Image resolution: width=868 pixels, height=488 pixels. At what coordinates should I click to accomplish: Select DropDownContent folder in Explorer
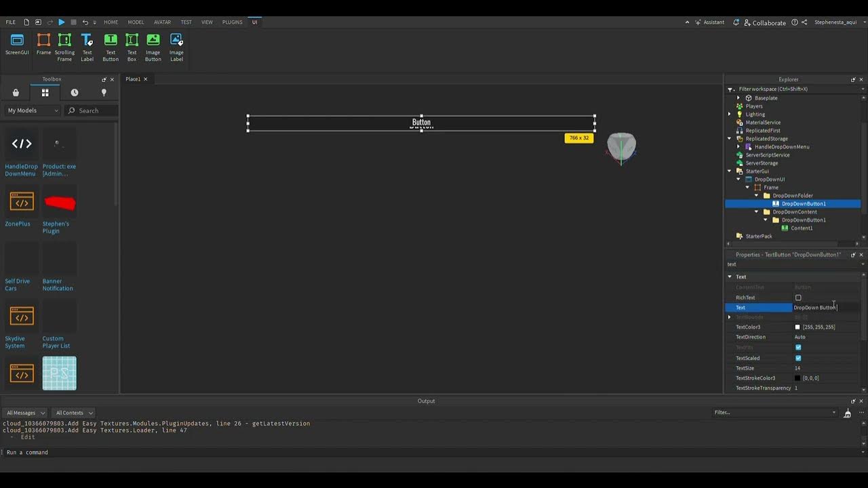click(x=794, y=212)
